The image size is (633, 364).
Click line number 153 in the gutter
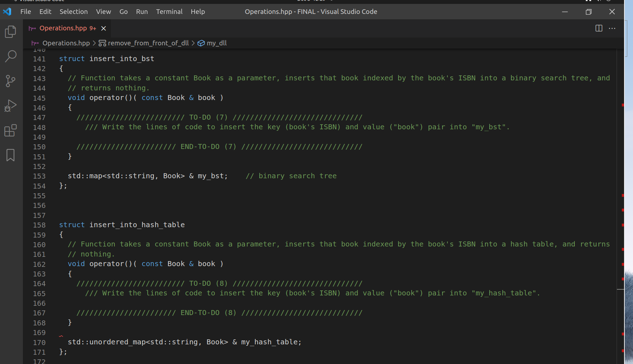tap(39, 176)
